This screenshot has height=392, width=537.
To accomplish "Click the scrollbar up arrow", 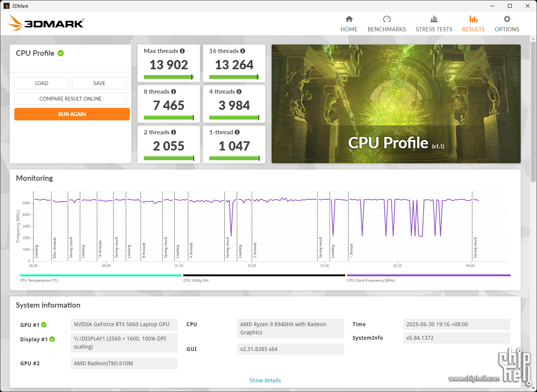I will pos(534,39).
